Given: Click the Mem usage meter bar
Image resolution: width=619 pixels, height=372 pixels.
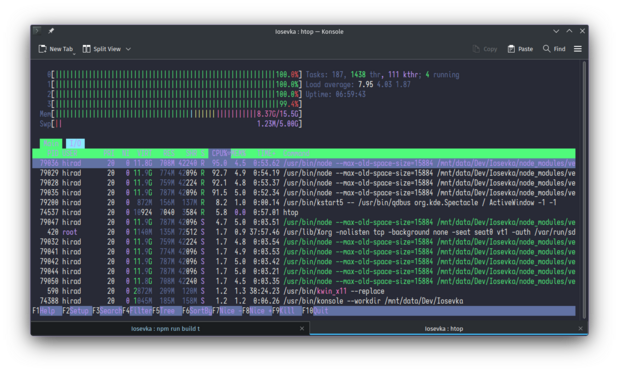Looking at the screenshot, I should pyautogui.click(x=171, y=114).
